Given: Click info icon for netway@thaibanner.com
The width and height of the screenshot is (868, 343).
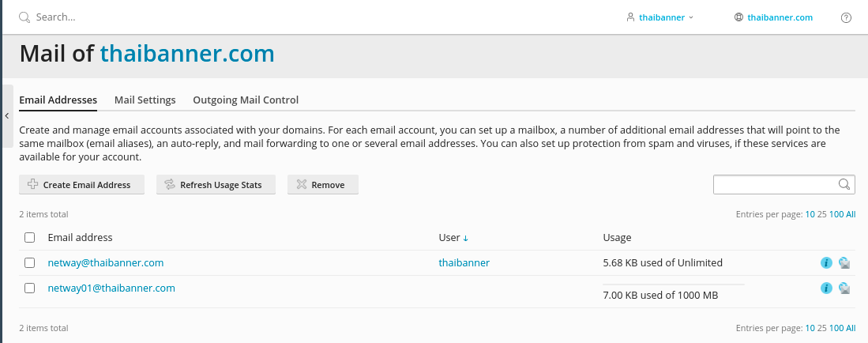Looking at the screenshot, I should (826, 263).
